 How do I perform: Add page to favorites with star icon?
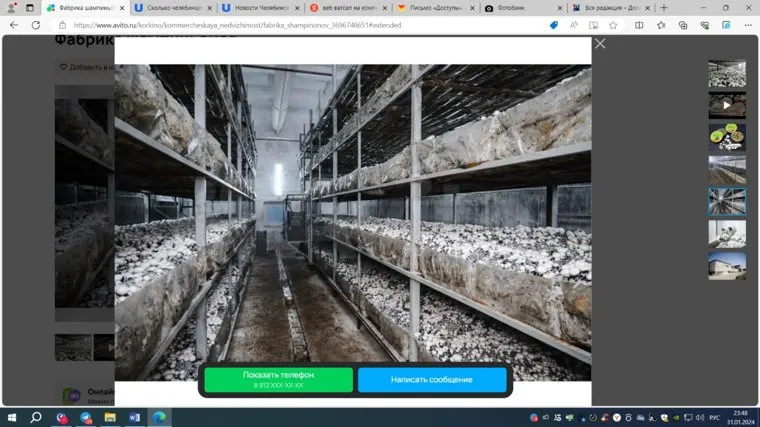click(613, 25)
